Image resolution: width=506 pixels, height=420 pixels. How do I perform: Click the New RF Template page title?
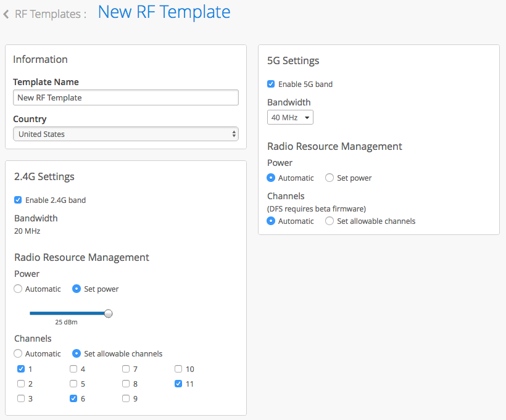(x=164, y=12)
